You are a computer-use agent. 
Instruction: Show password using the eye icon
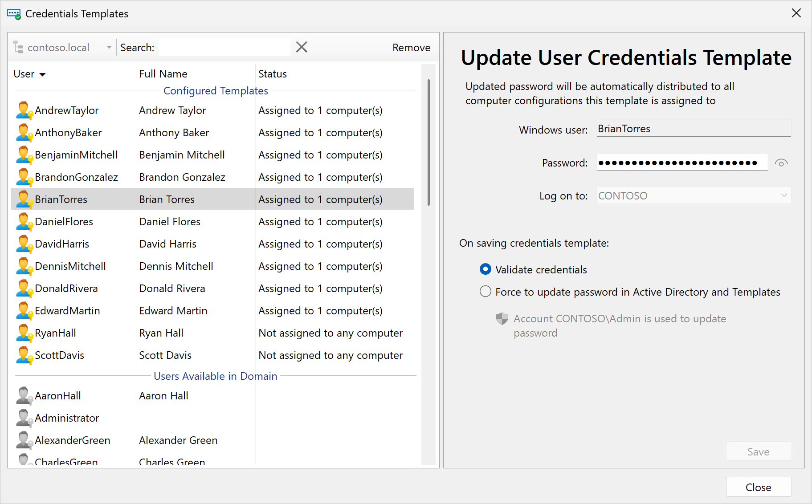[781, 163]
